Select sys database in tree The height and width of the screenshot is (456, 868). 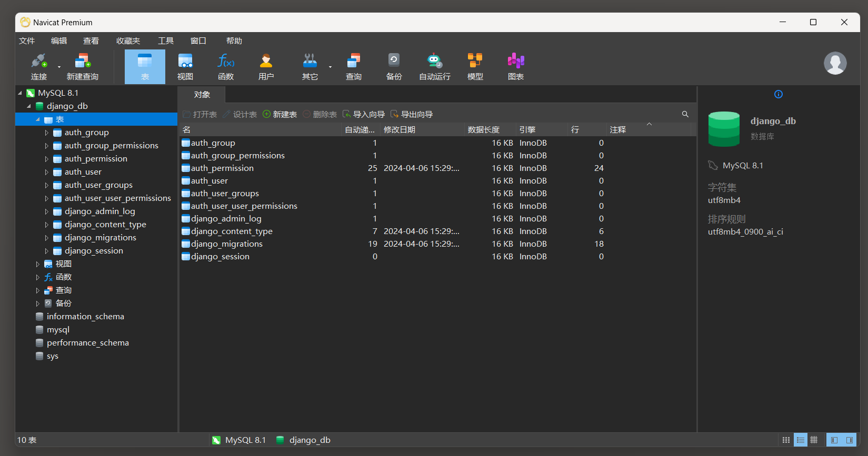coord(53,356)
